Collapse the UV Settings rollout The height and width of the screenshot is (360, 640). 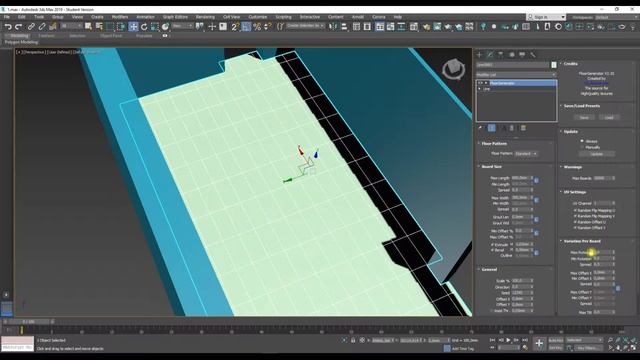point(574,192)
